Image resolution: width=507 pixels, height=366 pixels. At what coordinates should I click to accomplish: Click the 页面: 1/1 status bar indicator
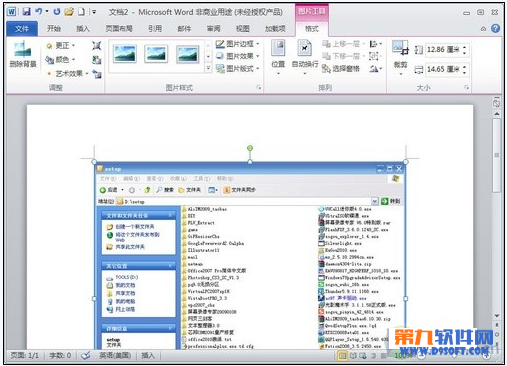pyautogui.click(x=24, y=355)
